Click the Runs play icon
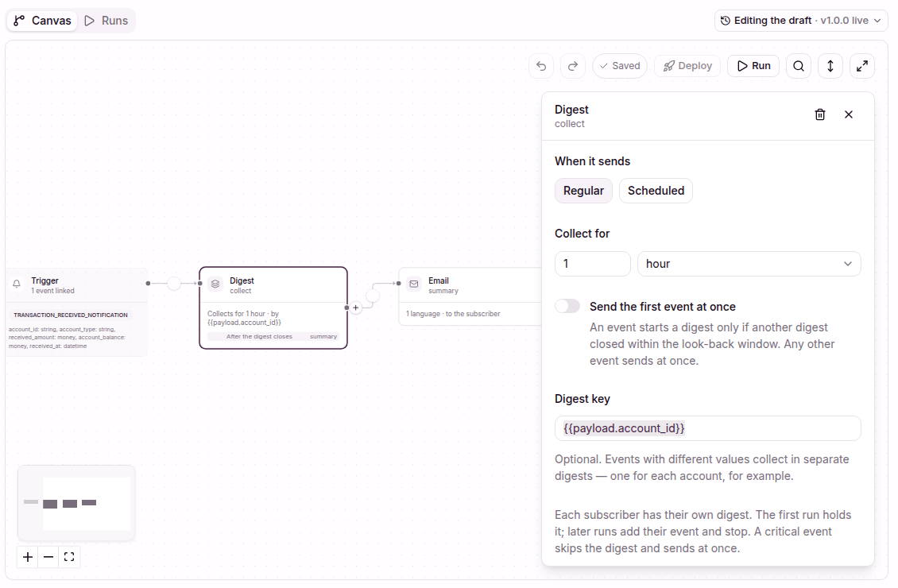This screenshot has height=588, width=898. pyautogui.click(x=89, y=21)
